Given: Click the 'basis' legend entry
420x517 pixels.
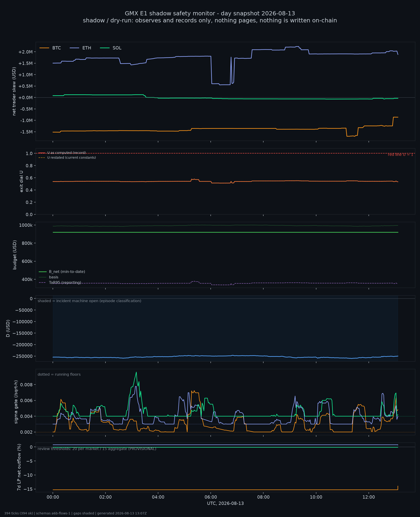Looking at the screenshot, I should click(49, 277).
